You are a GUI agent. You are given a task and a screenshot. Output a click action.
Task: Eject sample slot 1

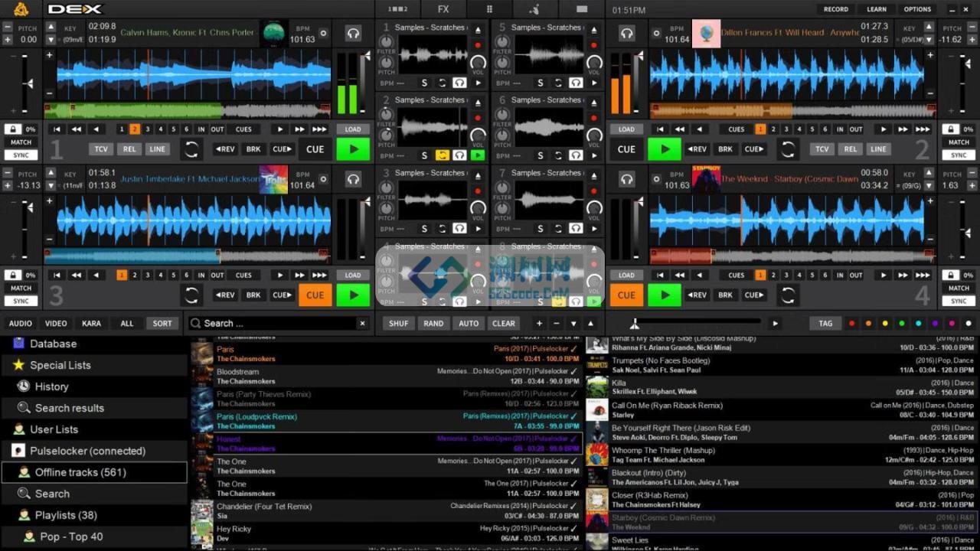coord(478,29)
